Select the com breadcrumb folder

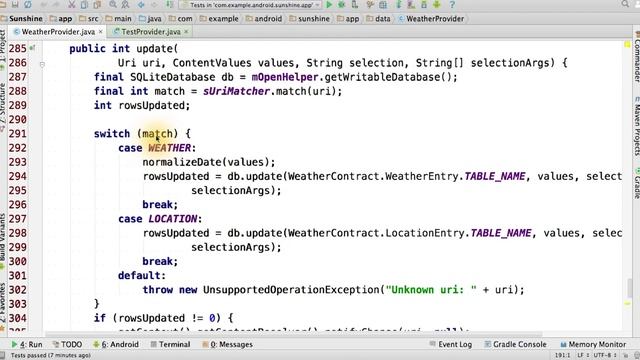[x=180, y=19]
